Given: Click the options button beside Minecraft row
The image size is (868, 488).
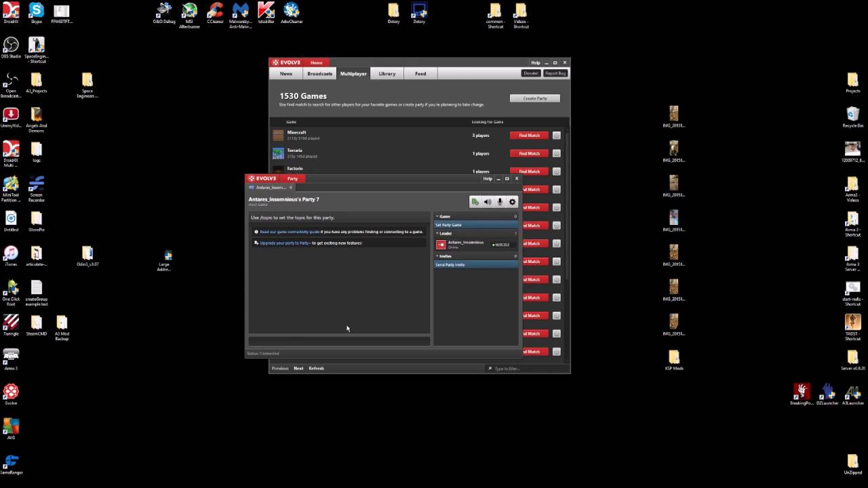Looking at the screenshot, I should point(556,136).
